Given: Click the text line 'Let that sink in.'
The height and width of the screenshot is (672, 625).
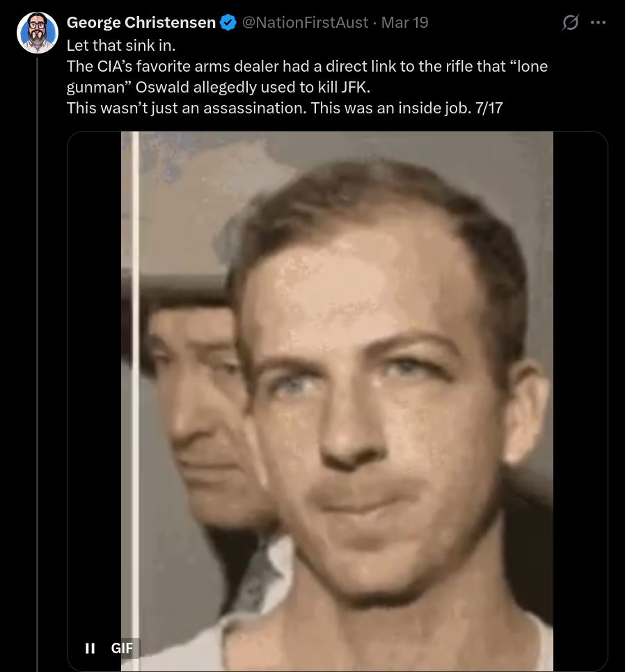Looking at the screenshot, I should point(121,45).
